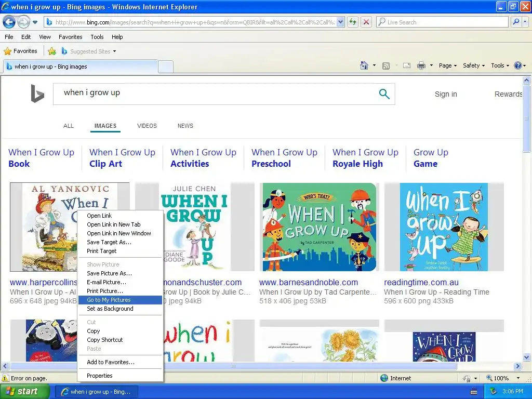Click the RSS Feeds icon
The width and height of the screenshot is (532, 399).
386,66
